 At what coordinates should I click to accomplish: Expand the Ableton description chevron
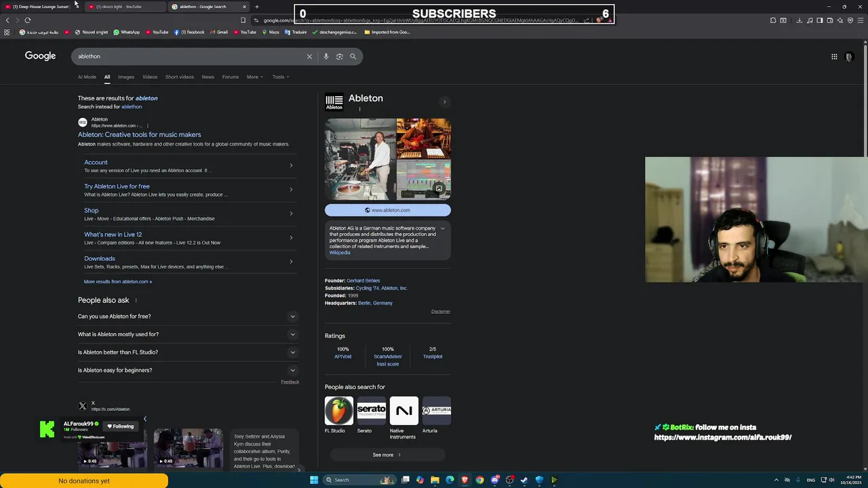click(x=443, y=228)
